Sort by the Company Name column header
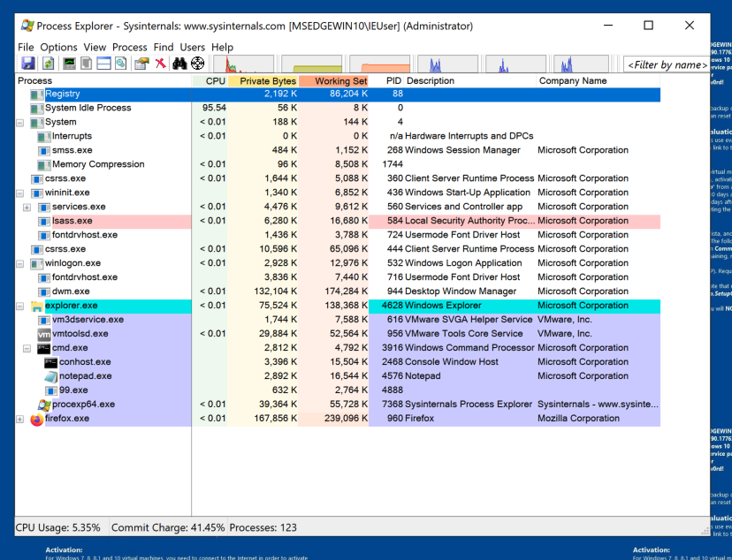 click(573, 81)
